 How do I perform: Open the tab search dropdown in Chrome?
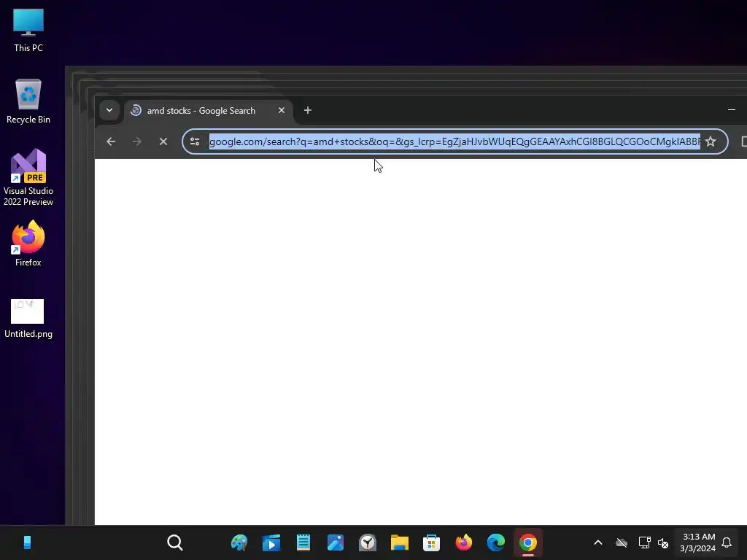point(109,111)
